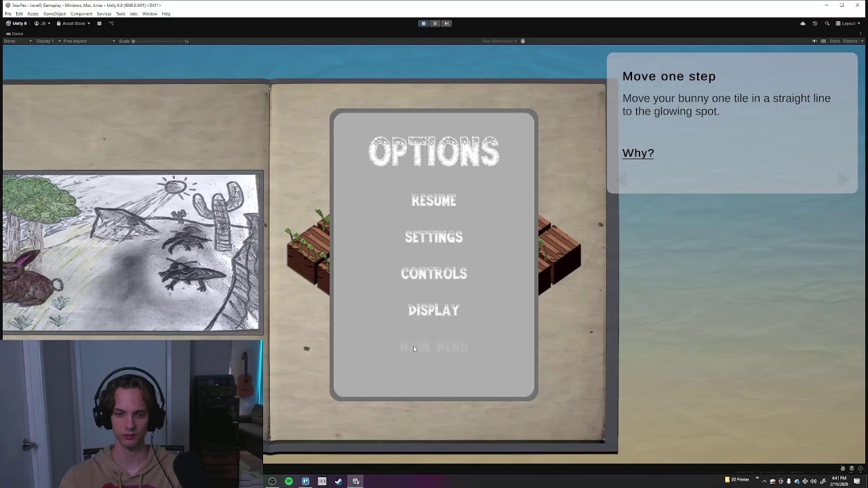This screenshot has width=868, height=488.
Task: Open SETTINGS in the Options menu
Action: tap(434, 237)
